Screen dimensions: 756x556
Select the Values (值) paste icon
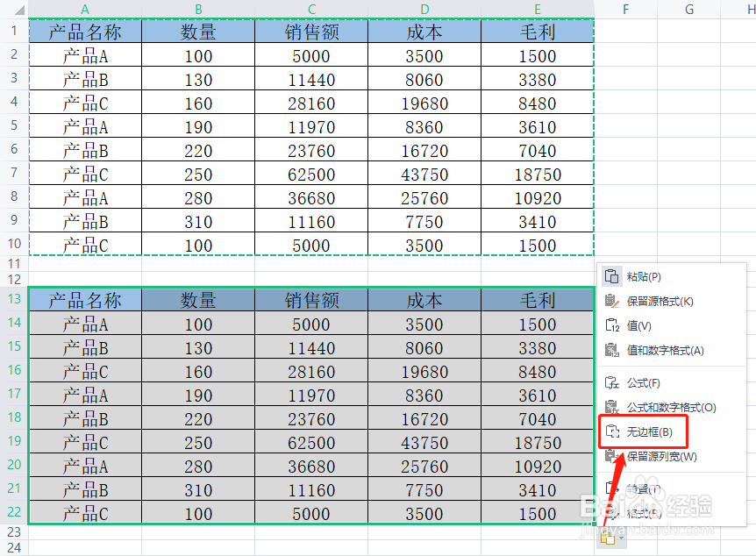(x=611, y=323)
